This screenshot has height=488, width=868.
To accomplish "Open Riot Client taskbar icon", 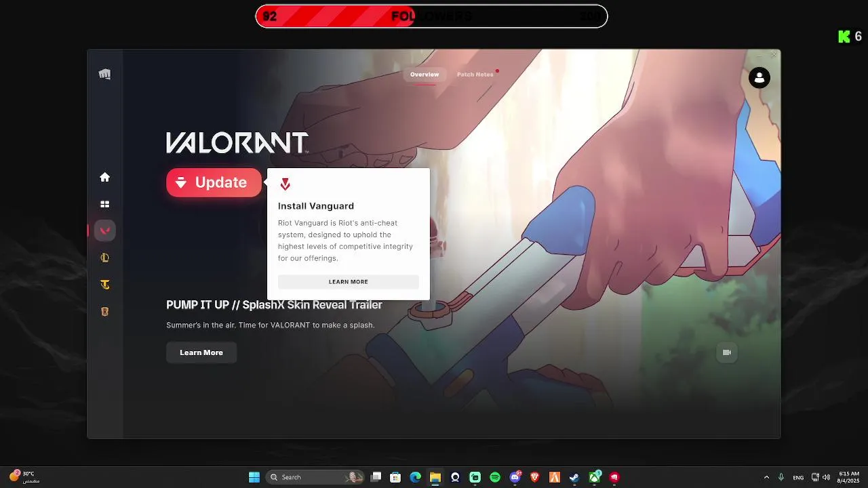I will [614, 477].
